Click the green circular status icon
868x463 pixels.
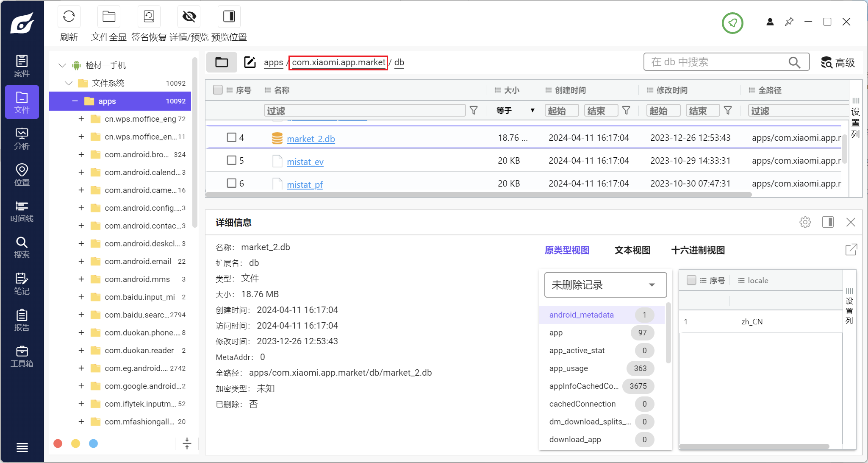732,23
